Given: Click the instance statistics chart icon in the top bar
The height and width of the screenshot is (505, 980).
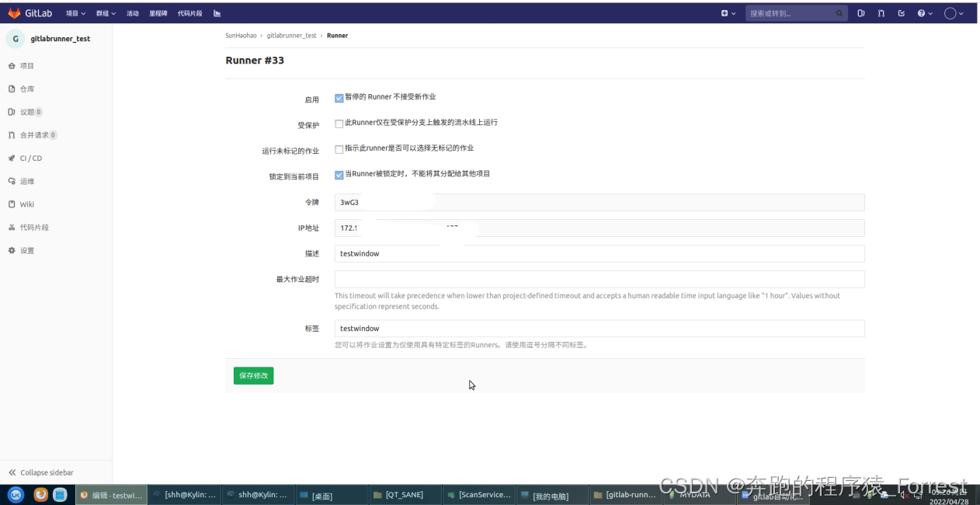Looking at the screenshot, I should tap(217, 13).
